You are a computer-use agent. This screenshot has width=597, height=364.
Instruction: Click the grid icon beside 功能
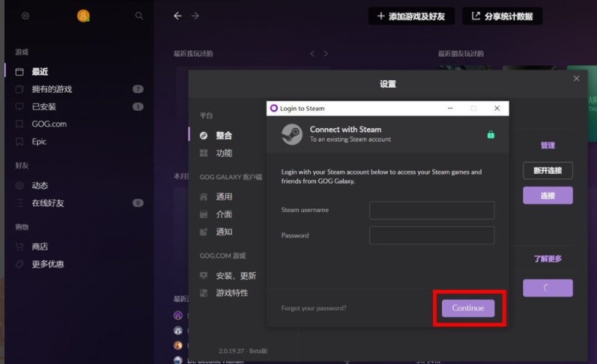(x=204, y=153)
